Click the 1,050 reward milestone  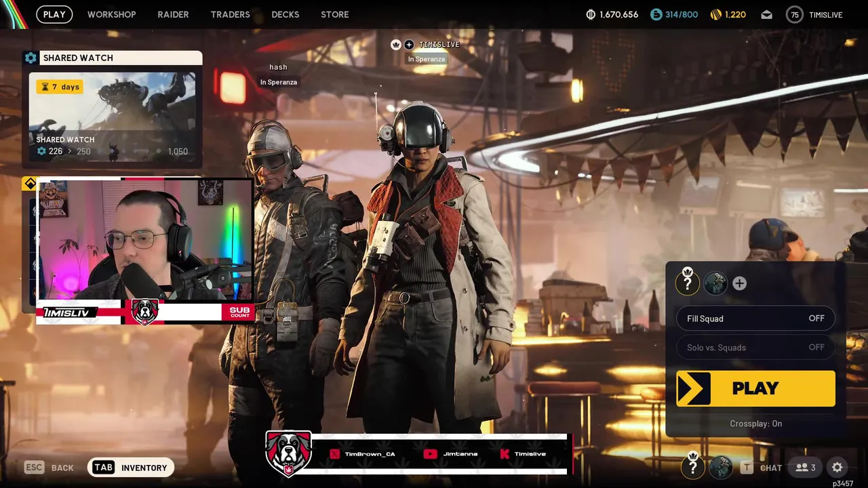(178, 151)
